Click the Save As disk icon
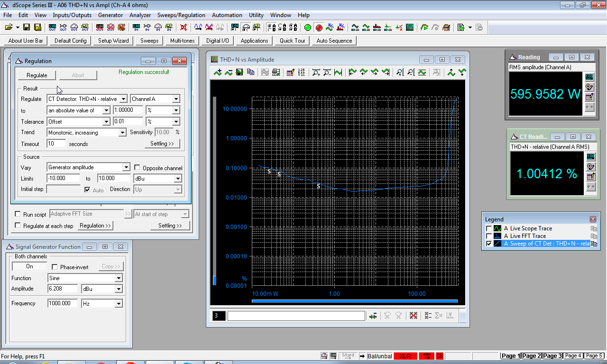Screen dimensions: 607x364 [37, 27]
